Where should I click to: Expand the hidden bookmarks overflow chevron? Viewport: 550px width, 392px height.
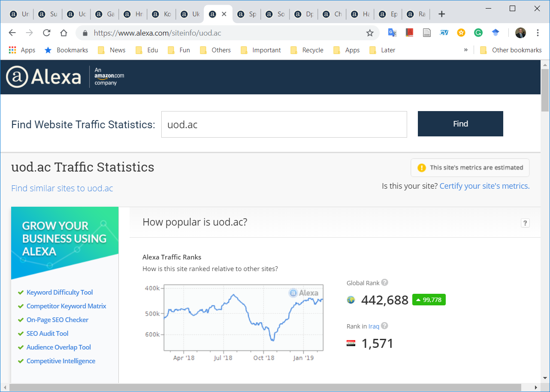pyautogui.click(x=465, y=50)
